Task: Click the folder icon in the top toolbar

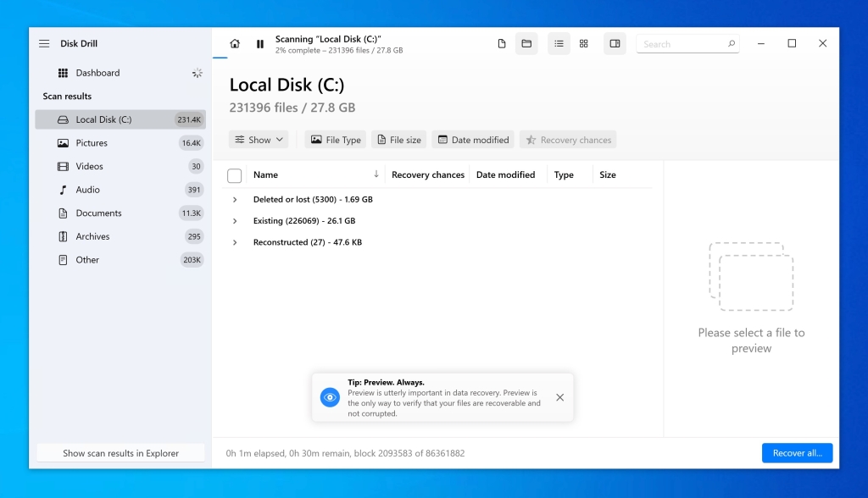Action: [526, 43]
